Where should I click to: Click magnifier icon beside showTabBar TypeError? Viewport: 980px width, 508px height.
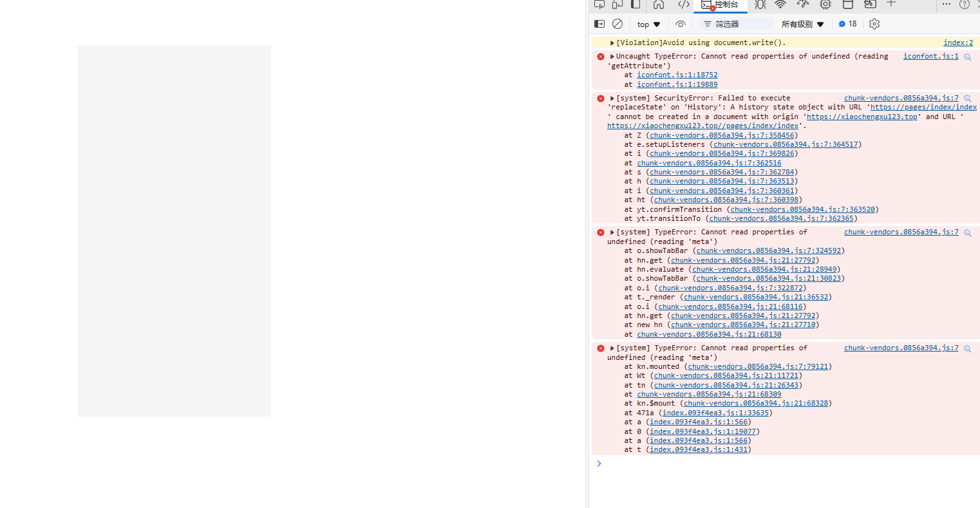(x=967, y=232)
